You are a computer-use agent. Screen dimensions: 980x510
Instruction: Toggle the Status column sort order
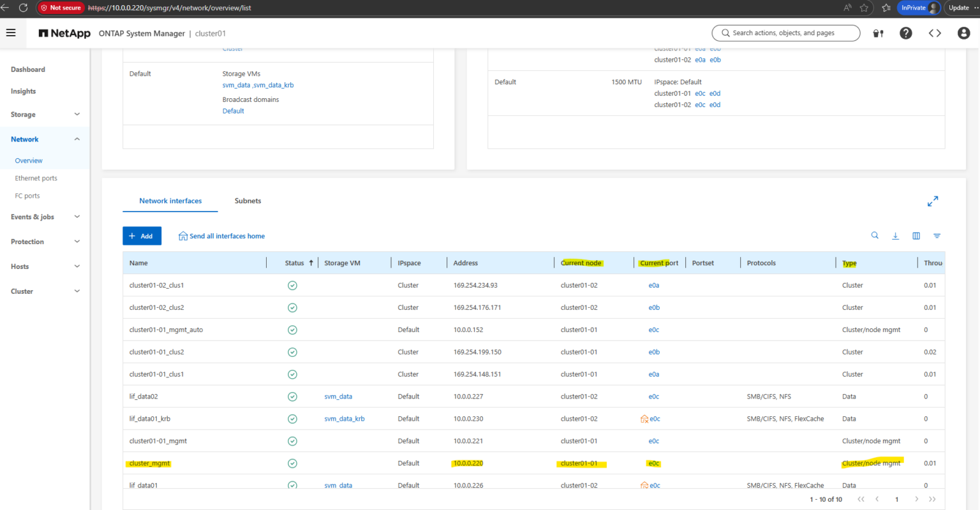point(311,263)
